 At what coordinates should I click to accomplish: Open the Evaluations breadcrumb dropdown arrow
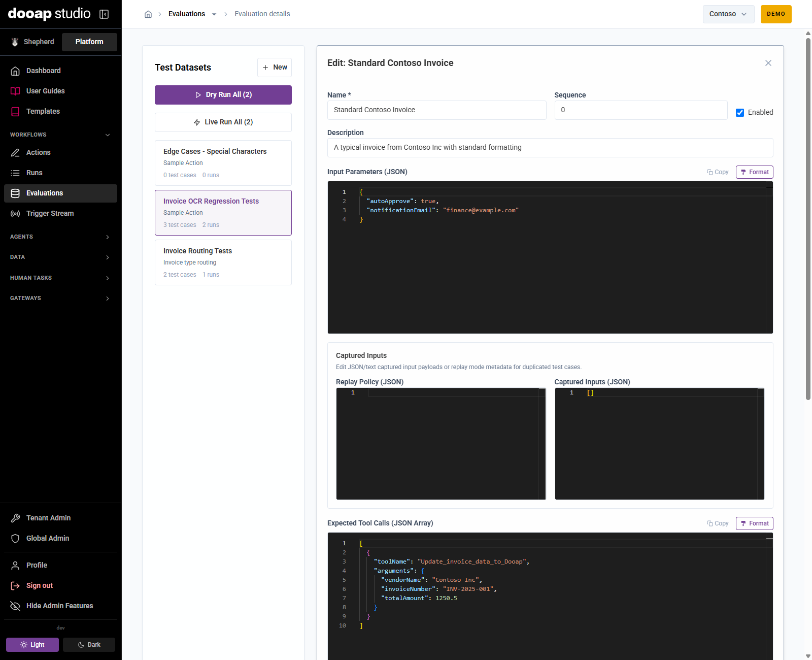(214, 14)
